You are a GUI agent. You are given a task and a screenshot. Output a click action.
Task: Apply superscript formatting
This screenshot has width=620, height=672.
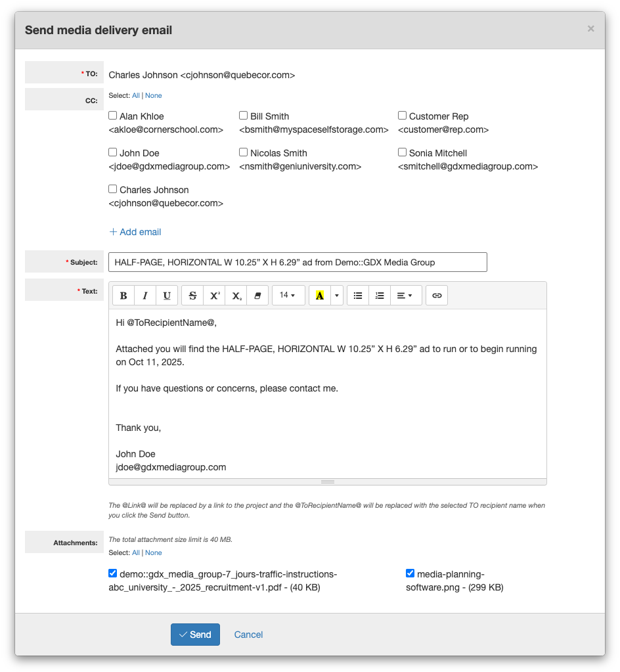click(x=214, y=296)
